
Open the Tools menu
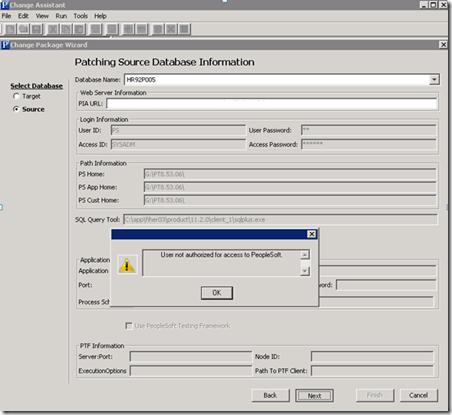(80, 16)
